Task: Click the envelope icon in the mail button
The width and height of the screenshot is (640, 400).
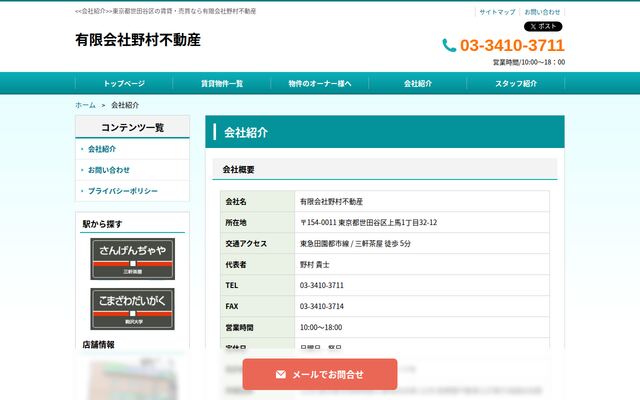Action: (x=280, y=374)
